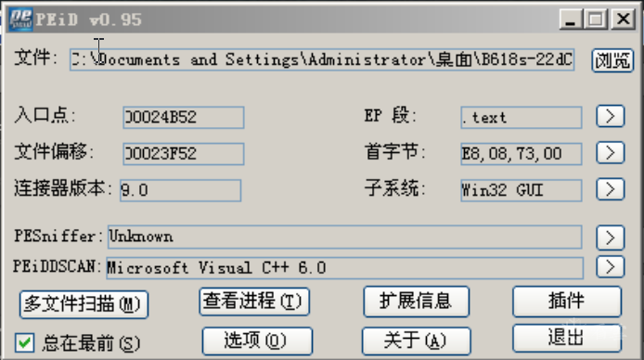Click the 子系统 label text
The height and width of the screenshot is (360, 644).
(394, 189)
